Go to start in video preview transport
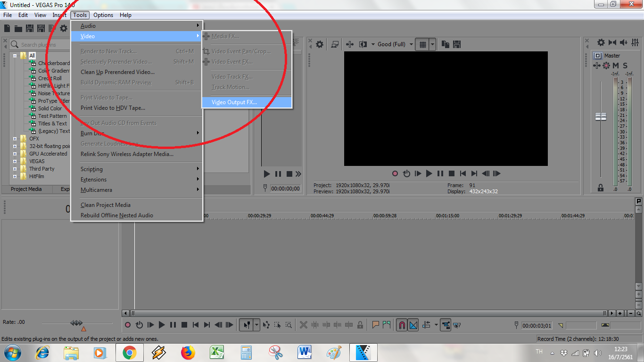This screenshot has height=362, width=644. [463, 173]
